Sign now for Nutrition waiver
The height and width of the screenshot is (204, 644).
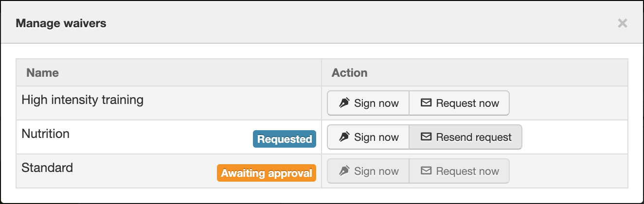[368, 137]
